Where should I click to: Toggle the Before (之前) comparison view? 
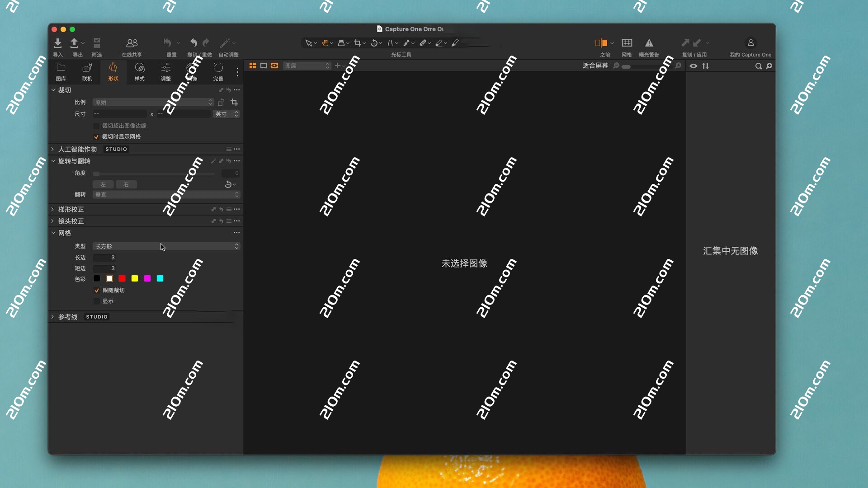tap(601, 43)
